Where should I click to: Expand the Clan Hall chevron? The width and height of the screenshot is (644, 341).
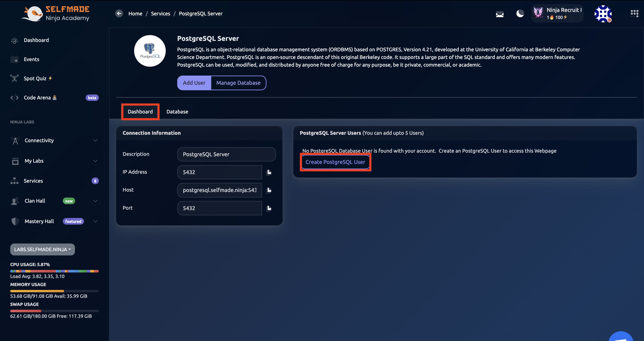click(95, 201)
